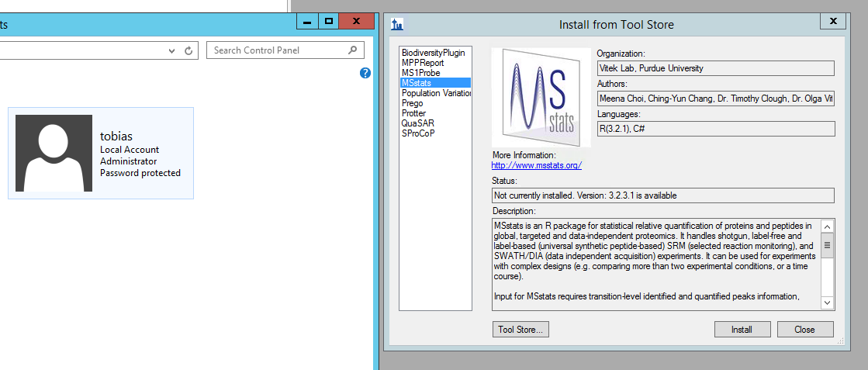Click the Control Panel help question mark icon
868x370 pixels.
pos(365,73)
